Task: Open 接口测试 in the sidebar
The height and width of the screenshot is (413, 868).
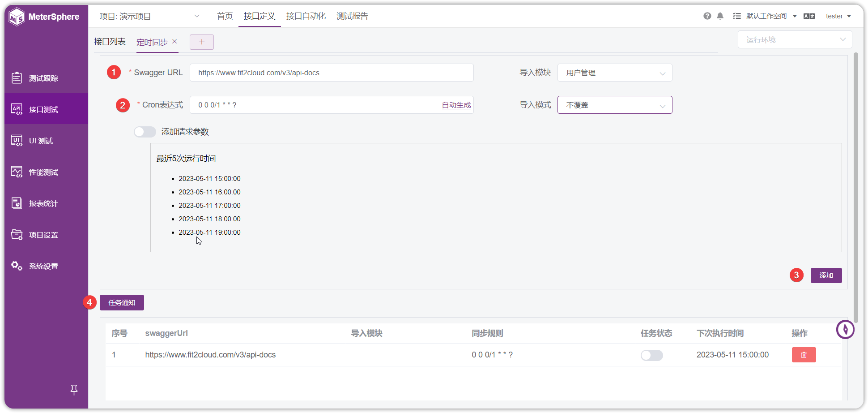Action: click(x=46, y=109)
